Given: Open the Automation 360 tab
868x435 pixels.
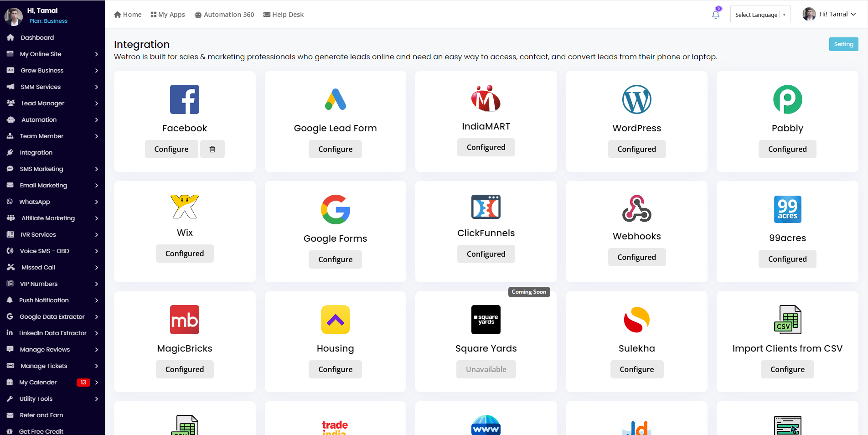Looking at the screenshot, I should point(224,15).
